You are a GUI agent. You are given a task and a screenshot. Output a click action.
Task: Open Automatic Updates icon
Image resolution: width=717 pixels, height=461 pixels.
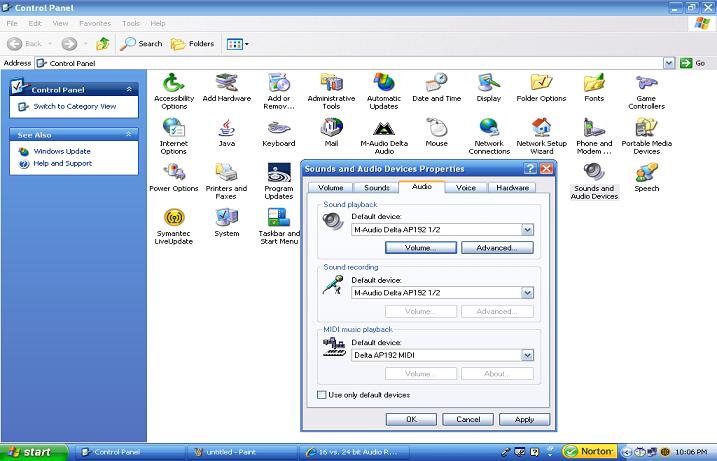pyautogui.click(x=384, y=91)
